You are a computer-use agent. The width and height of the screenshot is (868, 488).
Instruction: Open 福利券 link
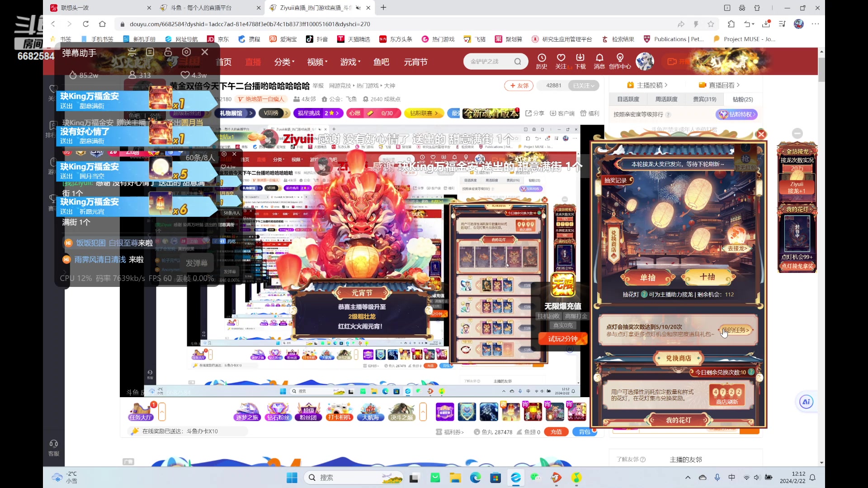[450, 432]
